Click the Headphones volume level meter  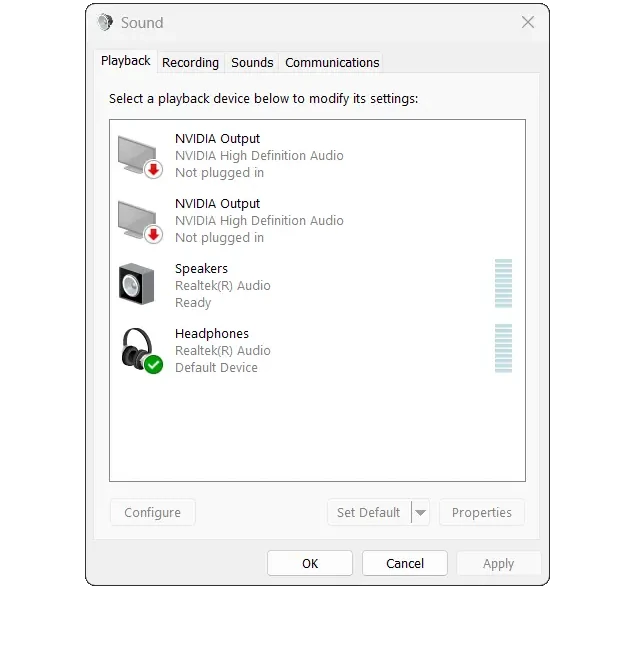[x=503, y=348]
